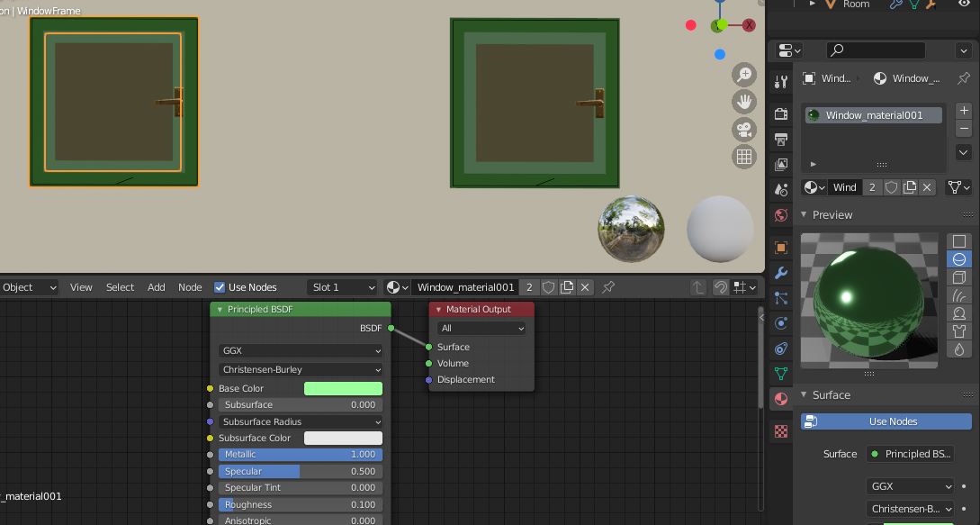Open the Scene properties tab

click(781, 190)
